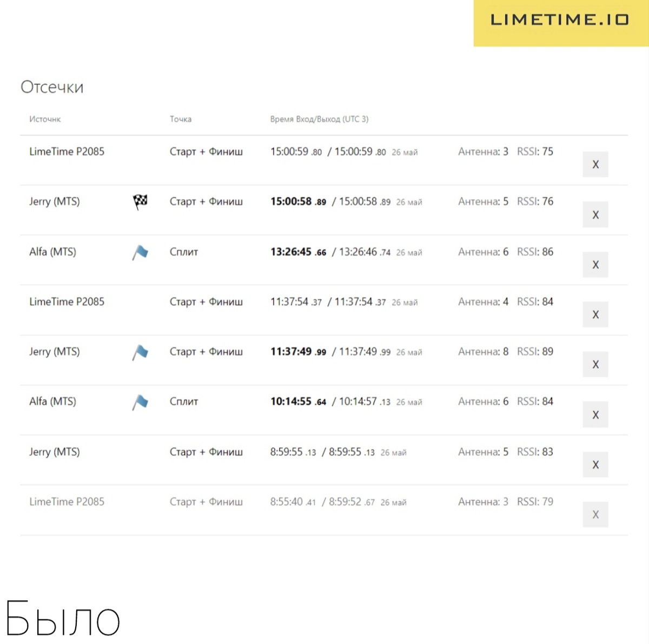
Task: Click the Источнк column header
Action: click(45, 119)
